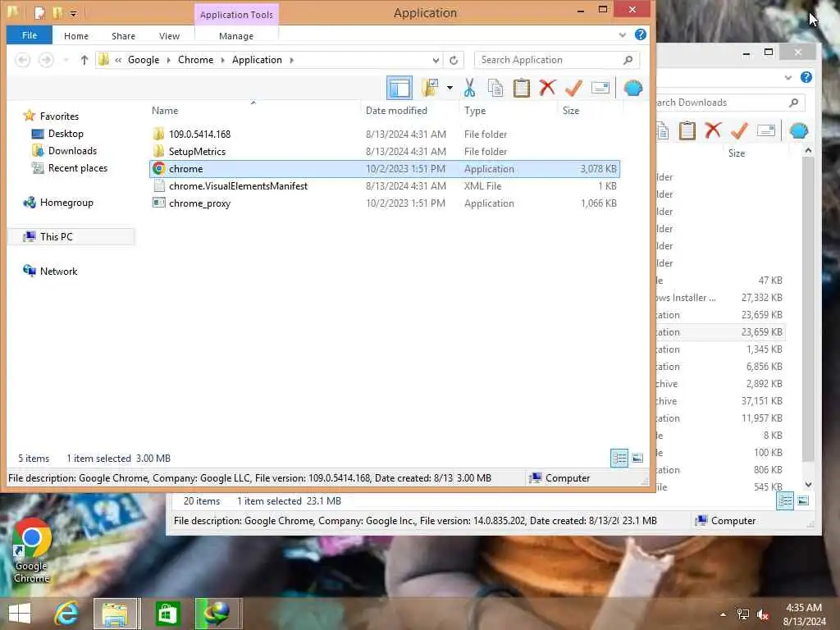Click the blue shell icon in Application window
Viewport: 840px width, 630px height.
point(632,88)
